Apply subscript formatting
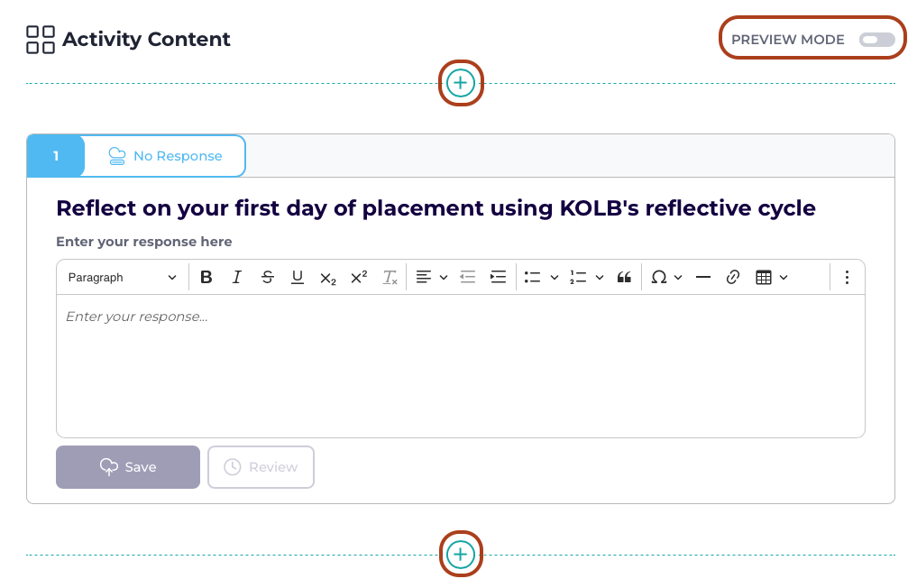Screen dimensions: 917x588 pyautogui.click(x=328, y=278)
